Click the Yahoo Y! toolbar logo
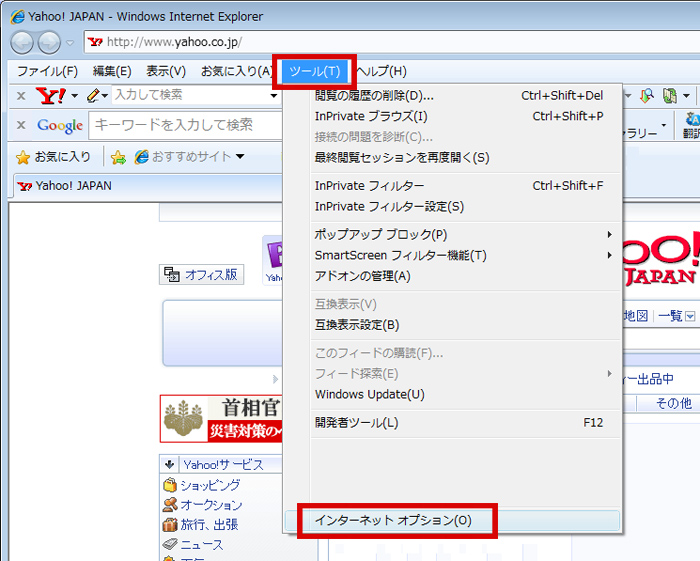700x561 pixels. [51, 96]
